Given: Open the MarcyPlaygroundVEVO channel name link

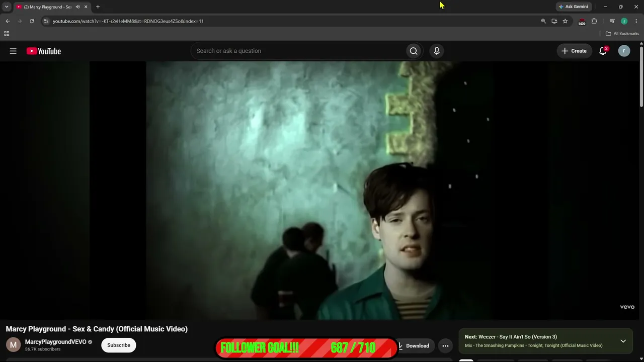Looking at the screenshot, I should [56, 342].
